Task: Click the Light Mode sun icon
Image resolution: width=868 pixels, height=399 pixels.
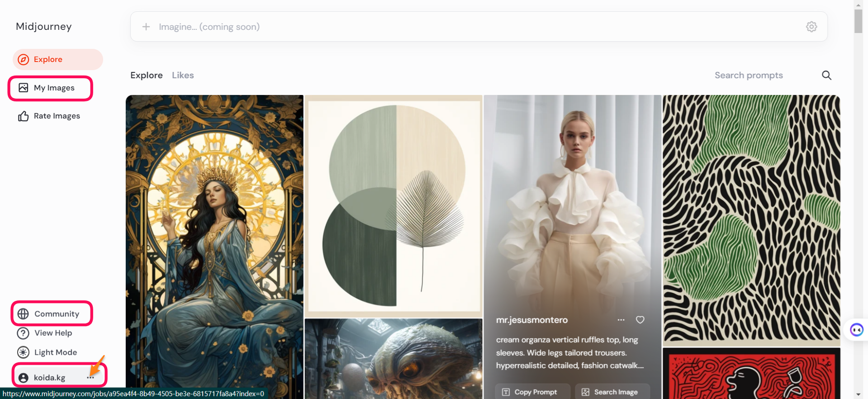Action: [23, 352]
